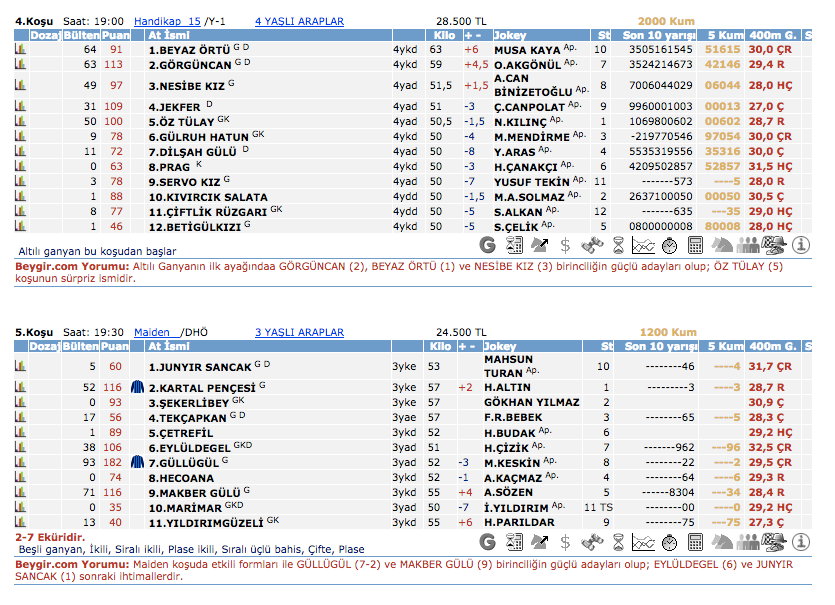The width and height of the screenshot is (835, 605).
Task: Open bar chart icon beside BEYAZ ÖRTÜ row
Action: (20, 49)
